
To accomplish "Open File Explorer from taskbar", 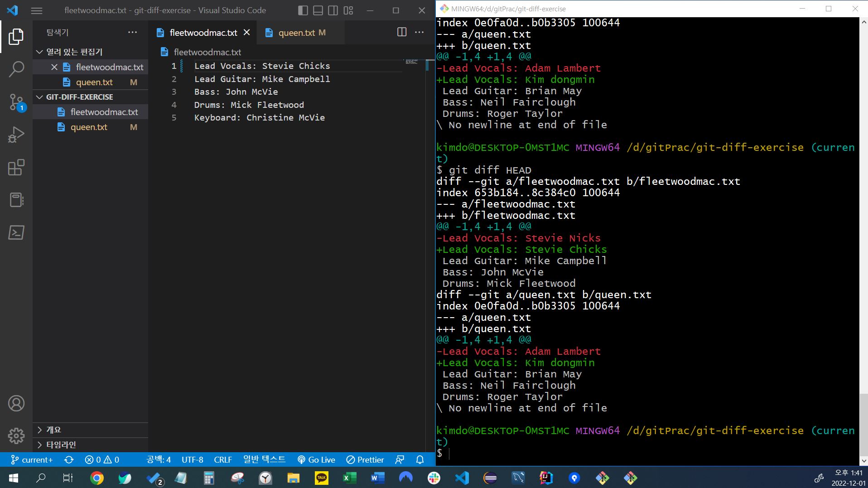I will pyautogui.click(x=294, y=478).
